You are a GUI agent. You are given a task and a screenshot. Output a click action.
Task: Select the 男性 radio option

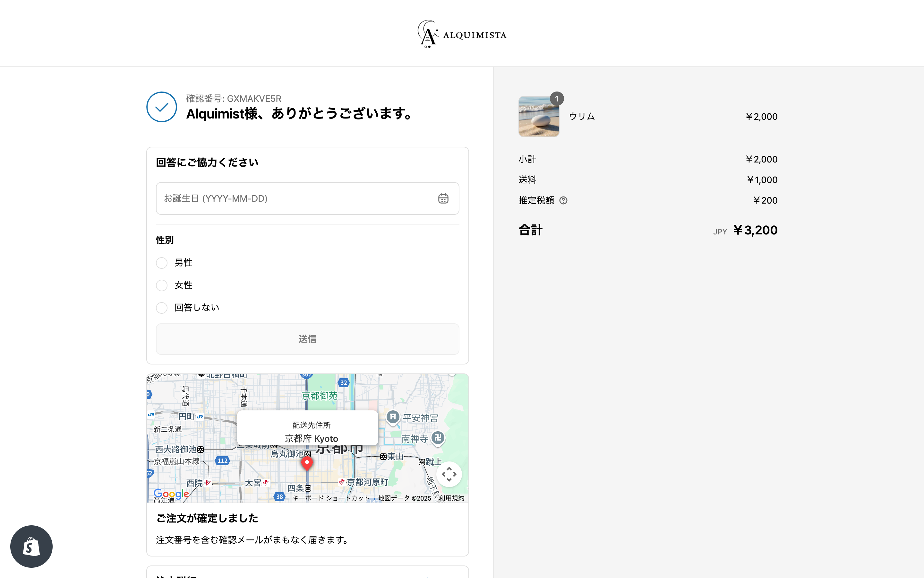[x=161, y=263]
